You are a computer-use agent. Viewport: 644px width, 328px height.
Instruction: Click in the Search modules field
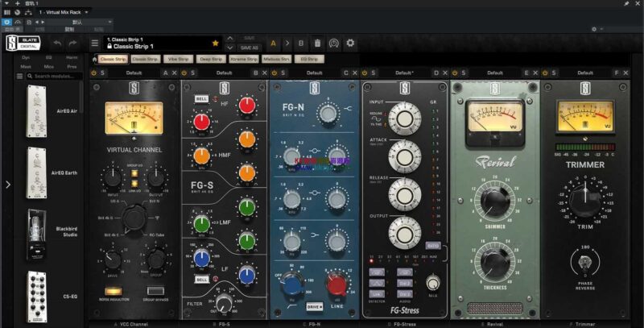coord(55,76)
